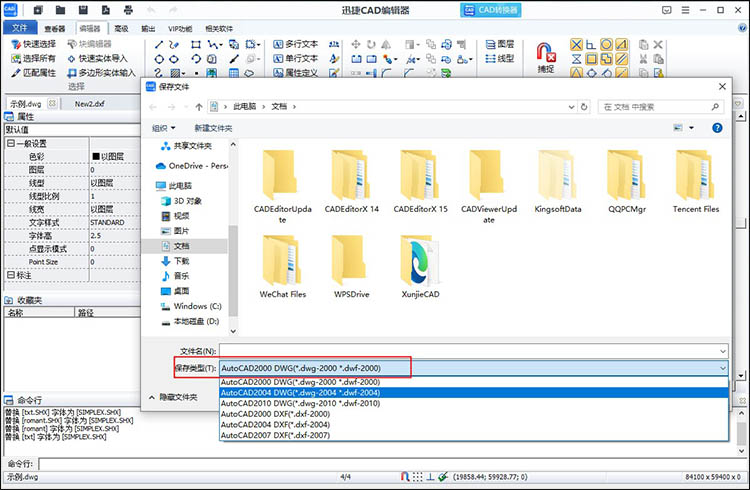Click the 图层 layers icon
750x490 pixels.
pos(500,44)
